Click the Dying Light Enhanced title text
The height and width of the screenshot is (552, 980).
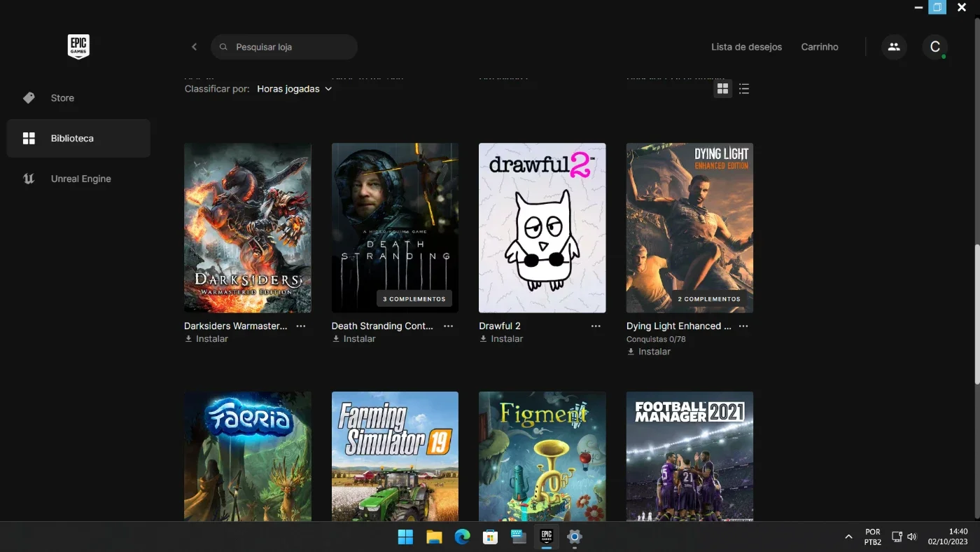pos(679,326)
